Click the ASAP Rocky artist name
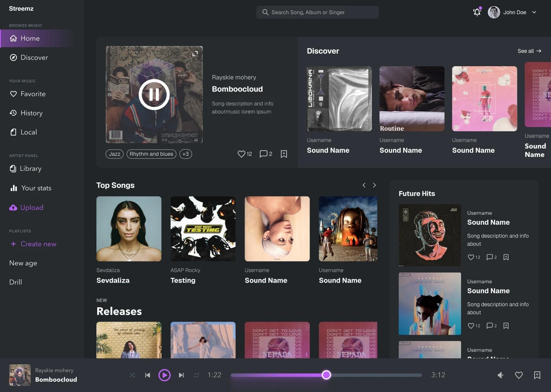 [x=185, y=270]
